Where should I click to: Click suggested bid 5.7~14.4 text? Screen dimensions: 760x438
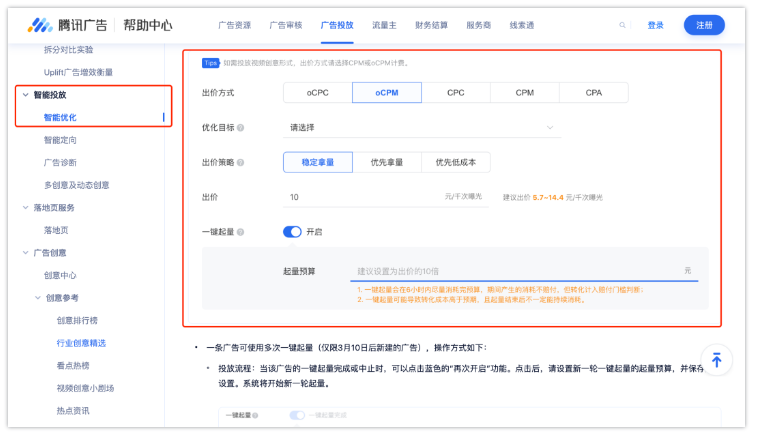[x=548, y=198]
